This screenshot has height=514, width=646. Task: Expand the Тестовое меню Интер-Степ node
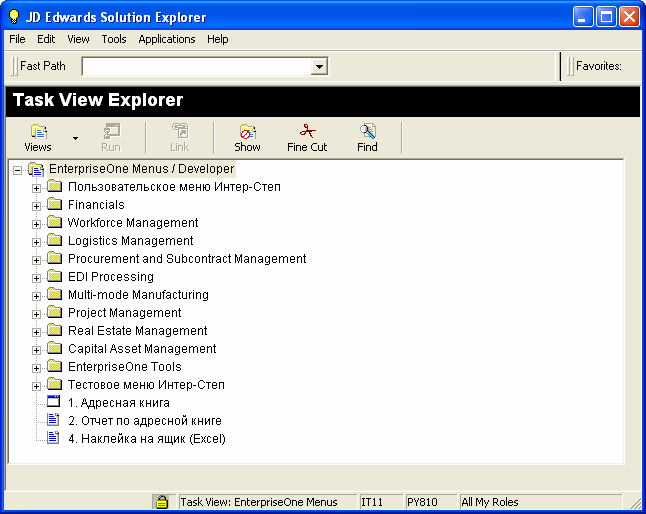click(36, 386)
